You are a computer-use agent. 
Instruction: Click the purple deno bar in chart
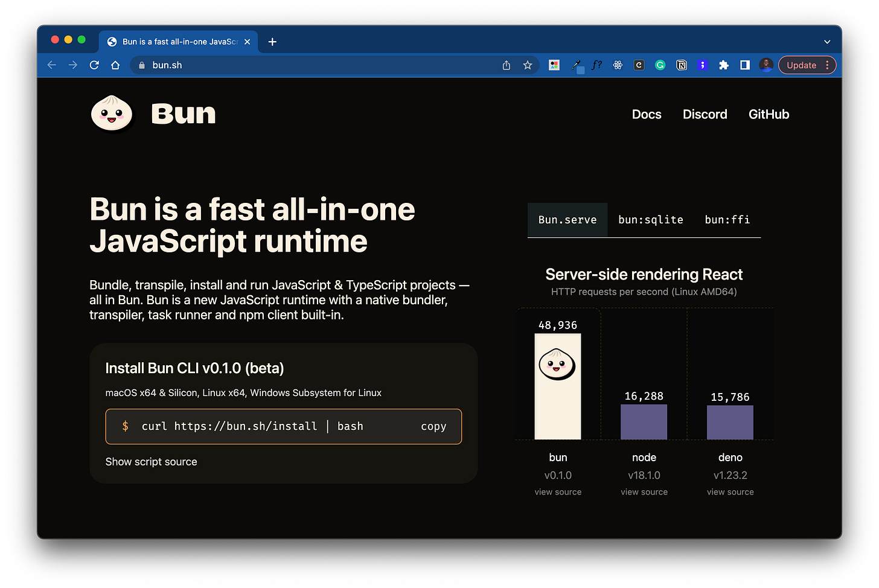click(730, 423)
